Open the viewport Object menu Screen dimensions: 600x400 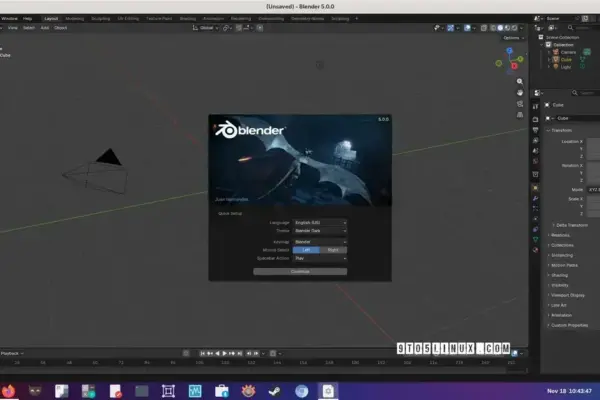point(60,28)
